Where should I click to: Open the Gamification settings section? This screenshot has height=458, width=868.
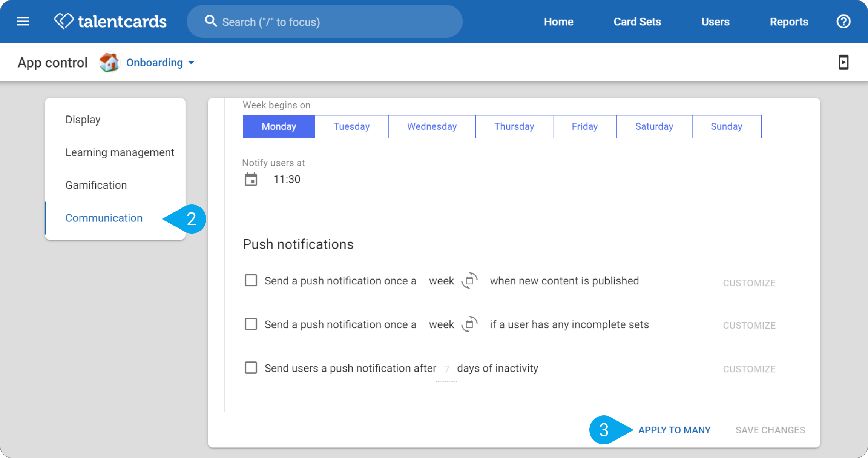[x=96, y=185]
